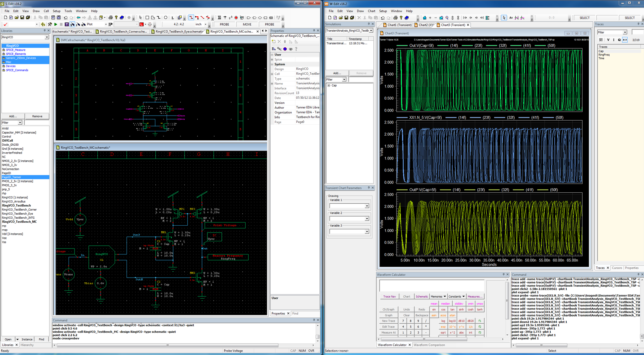This screenshot has width=644, height=355.
Task: Run the simulation with the green play icon
Action: tap(56, 24)
